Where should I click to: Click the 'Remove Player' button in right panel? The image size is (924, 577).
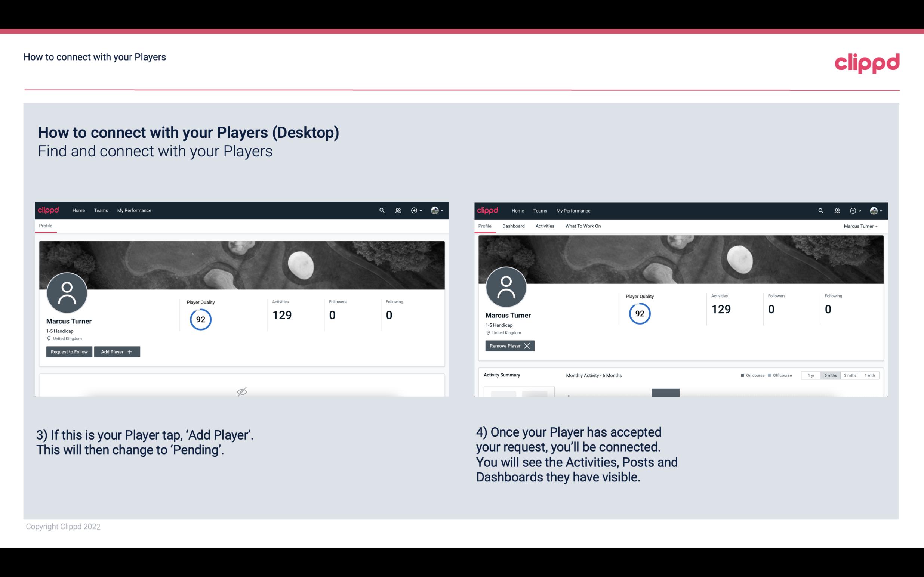tap(508, 346)
